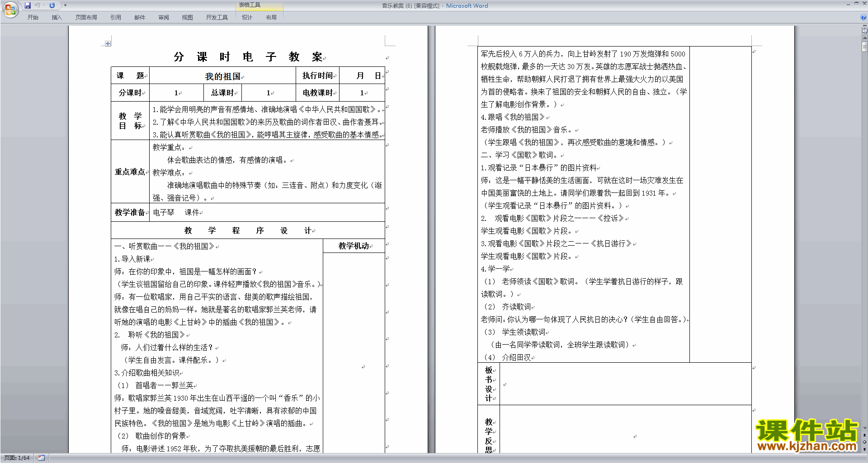Click the cell 我的祖国

click(x=223, y=76)
